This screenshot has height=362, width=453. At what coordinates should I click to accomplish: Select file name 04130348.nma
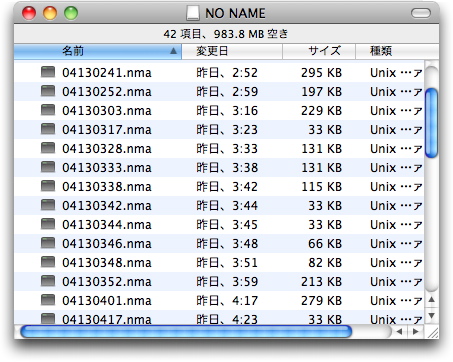(x=107, y=263)
